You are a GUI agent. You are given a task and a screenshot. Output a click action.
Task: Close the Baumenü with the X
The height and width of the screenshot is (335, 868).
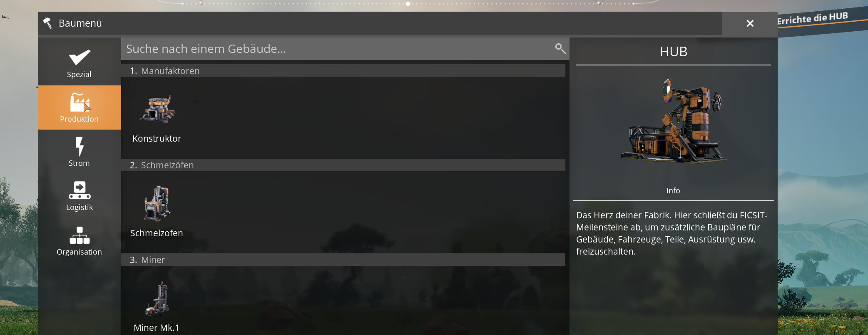(750, 23)
